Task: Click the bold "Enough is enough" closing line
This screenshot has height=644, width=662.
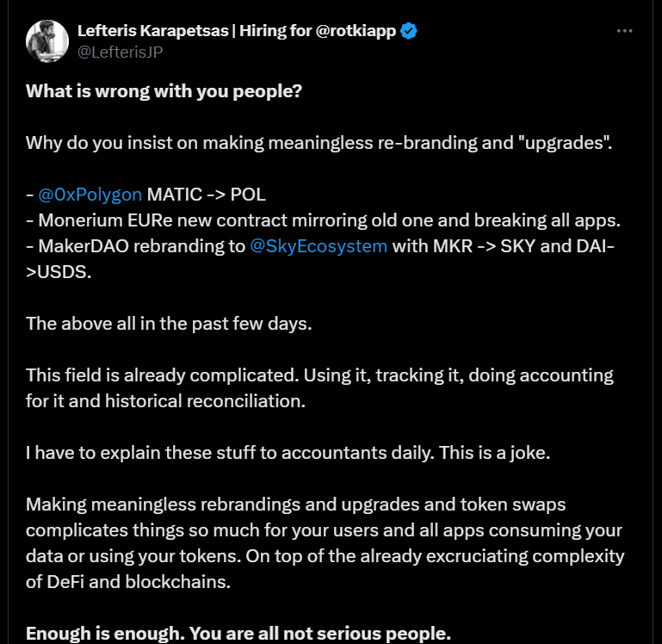Action: coord(238,634)
